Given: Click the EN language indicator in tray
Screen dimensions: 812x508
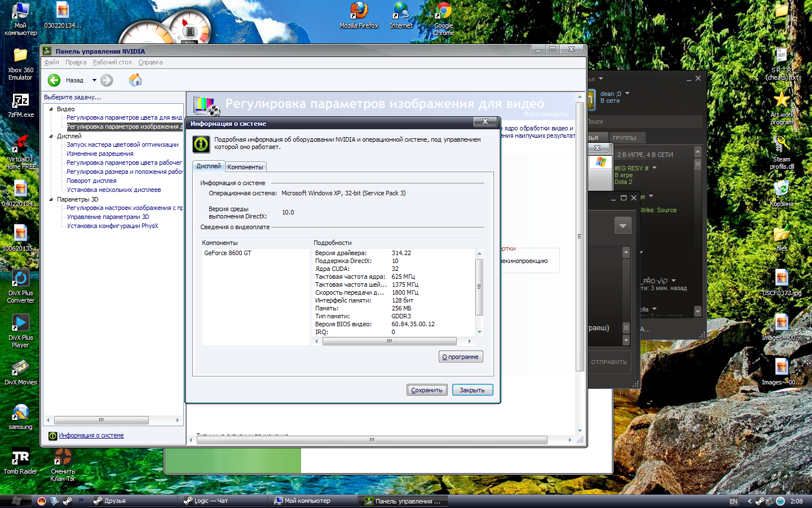Looking at the screenshot, I should [733, 501].
